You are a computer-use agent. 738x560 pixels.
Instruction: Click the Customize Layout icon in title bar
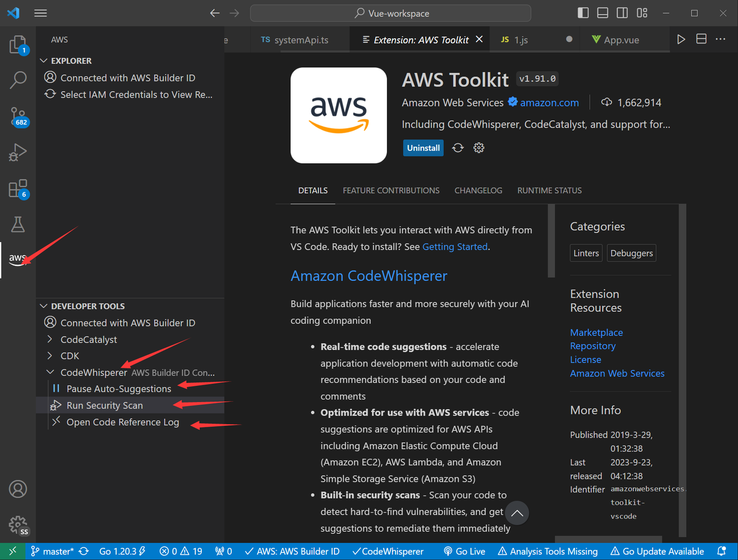(x=642, y=13)
